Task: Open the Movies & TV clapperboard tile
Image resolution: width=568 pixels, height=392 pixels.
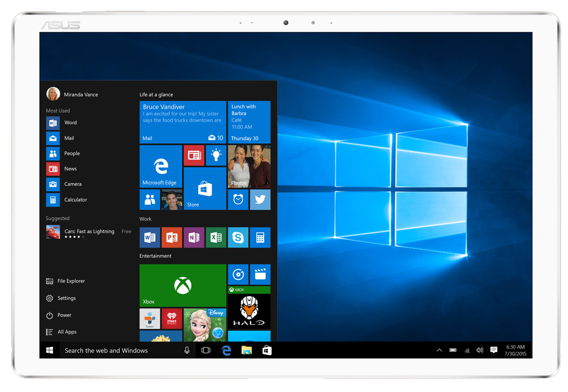Action: tap(260, 275)
